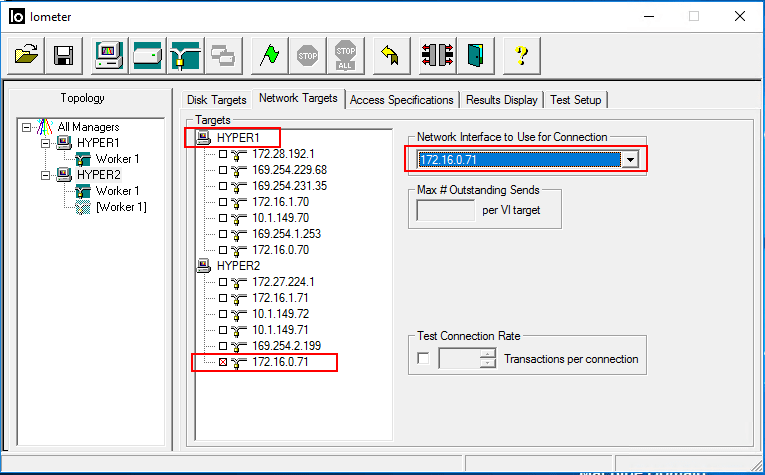Select HYPER1 in Targets list
This screenshot has height=475, width=765.
coord(238,138)
